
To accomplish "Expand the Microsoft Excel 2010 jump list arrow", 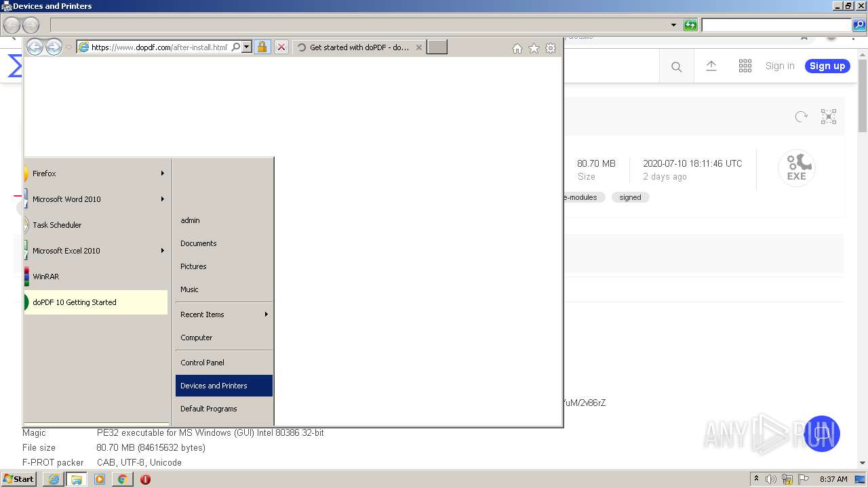I will (162, 251).
